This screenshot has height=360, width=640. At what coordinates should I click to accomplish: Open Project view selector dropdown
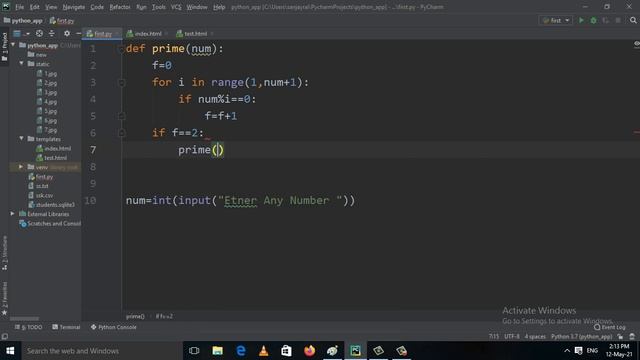[x=20, y=33]
